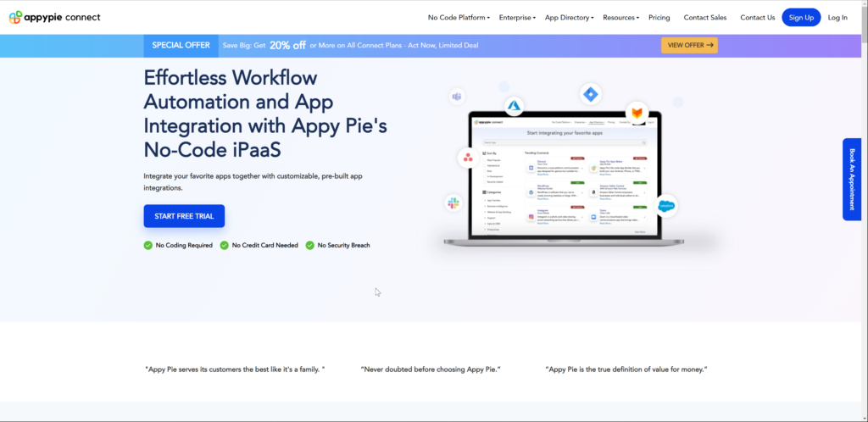Screen dimensions: 868x422
Task: Expand the Enterprise menu
Action: [x=517, y=18]
